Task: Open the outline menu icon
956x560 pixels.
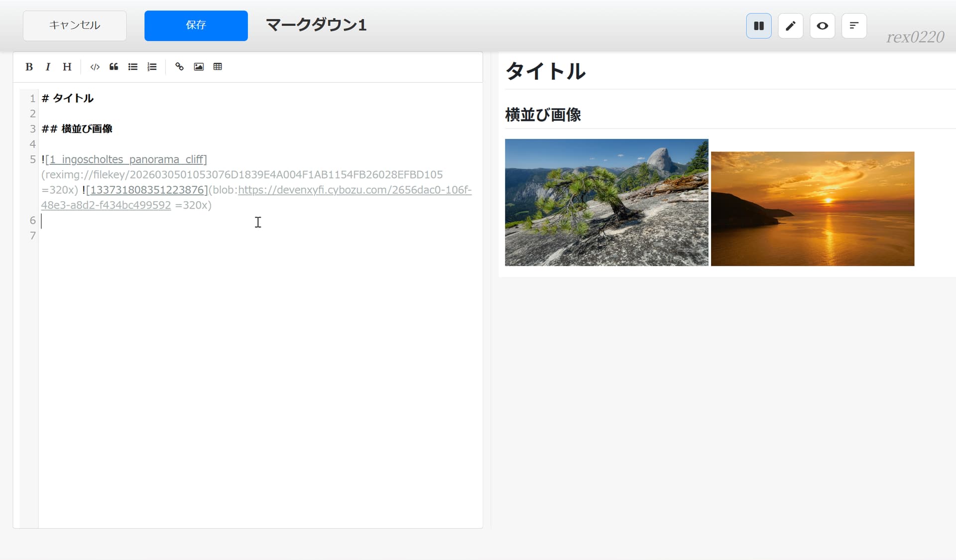Action: tap(854, 26)
